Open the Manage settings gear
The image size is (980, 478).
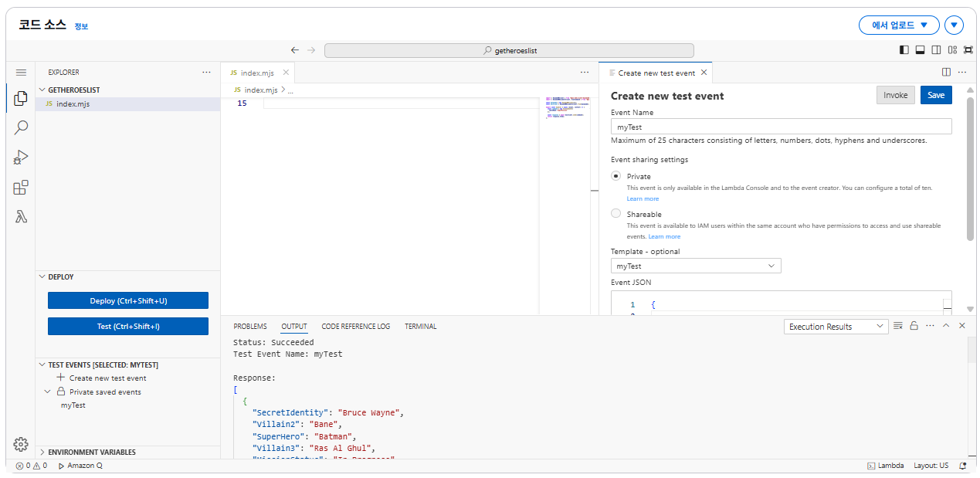click(21, 444)
